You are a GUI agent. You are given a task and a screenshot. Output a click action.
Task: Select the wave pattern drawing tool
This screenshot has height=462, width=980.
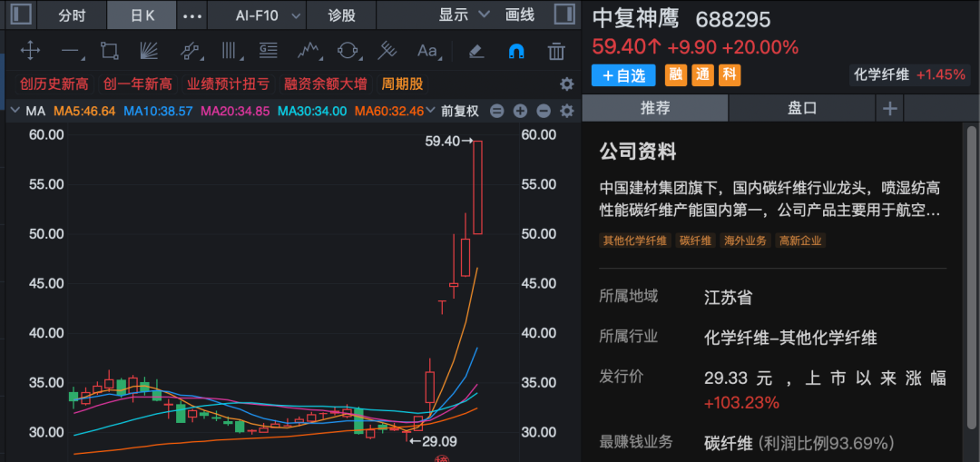pos(309,51)
